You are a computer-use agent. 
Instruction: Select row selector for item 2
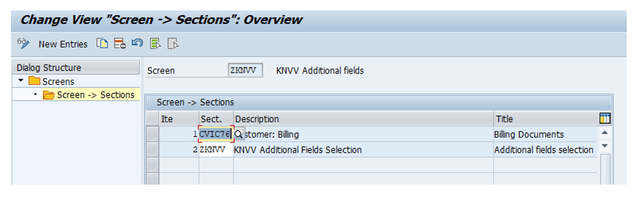click(x=152, y=150)
